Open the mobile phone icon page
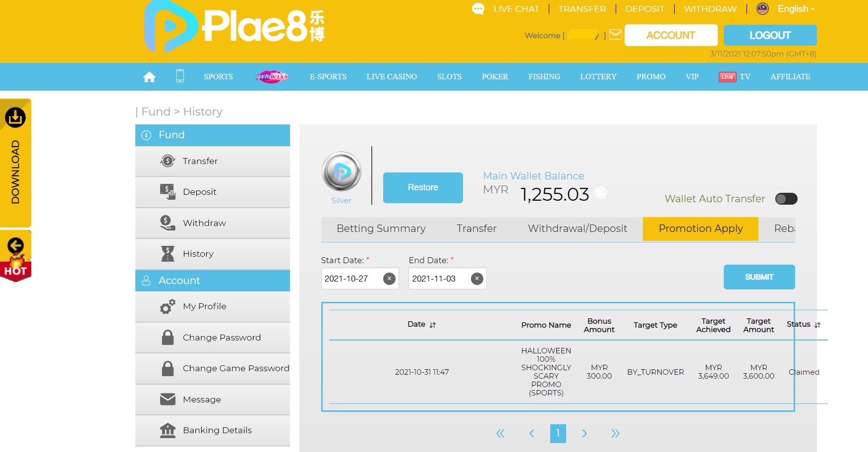The height and width of the screenshot is (452, 868). [180, 76]
